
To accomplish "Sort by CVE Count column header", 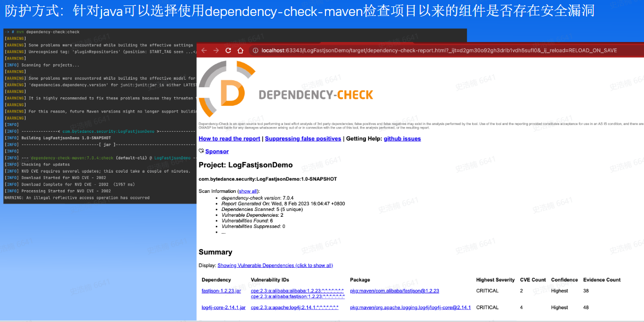I will coord(533,279).
